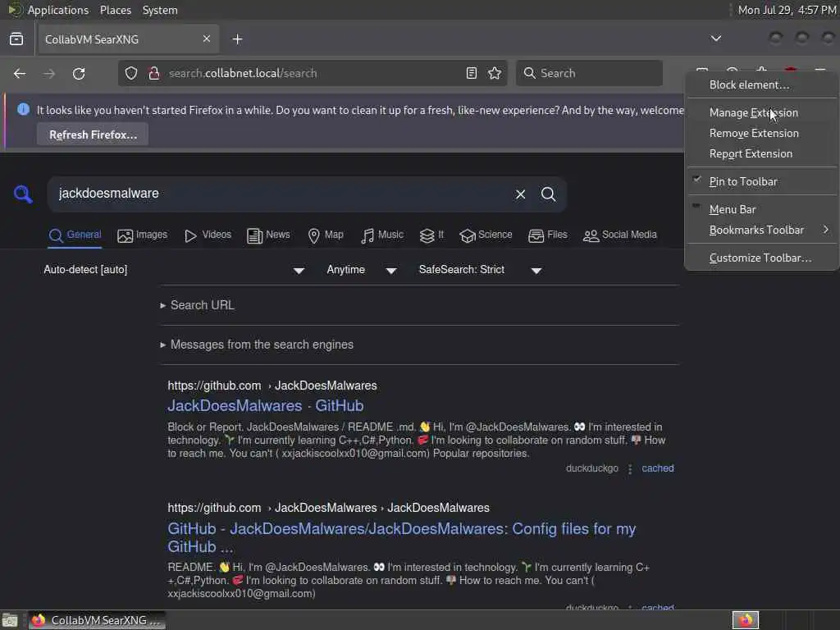Click the browser Search box
This screenshot has width=840, height=630.
click(x=589, y=73)
